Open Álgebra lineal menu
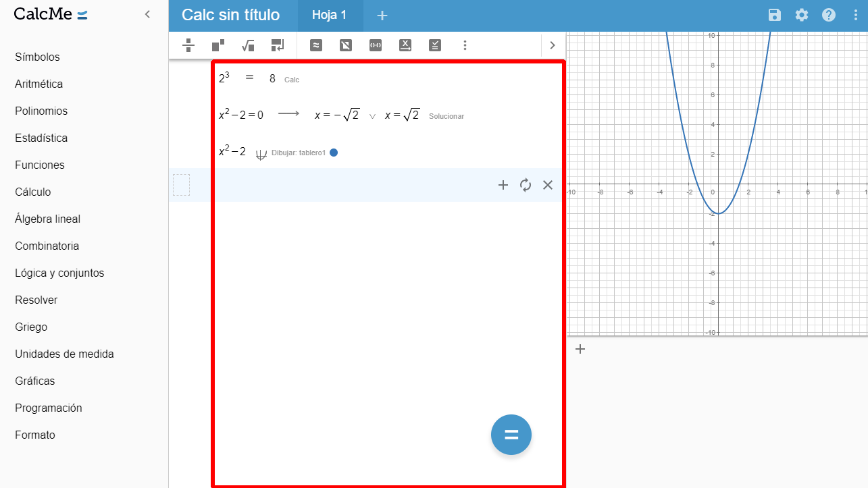This screenshot has height=488, width=868. [x=47, y=219]
